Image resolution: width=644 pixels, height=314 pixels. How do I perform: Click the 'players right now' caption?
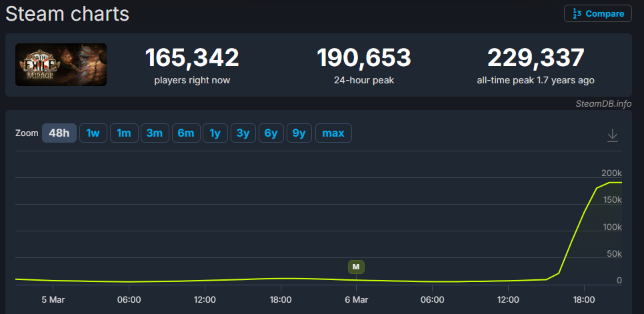tap(192, 81)
